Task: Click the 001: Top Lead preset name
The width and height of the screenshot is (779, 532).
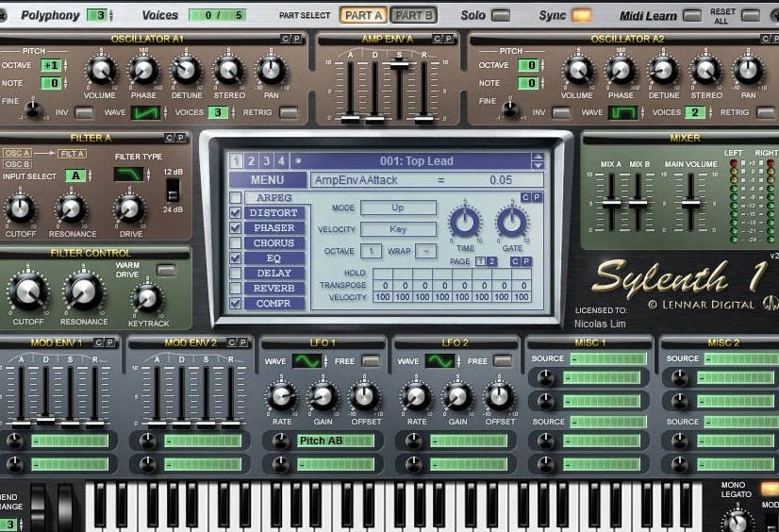Action: [x=416, y=161]
